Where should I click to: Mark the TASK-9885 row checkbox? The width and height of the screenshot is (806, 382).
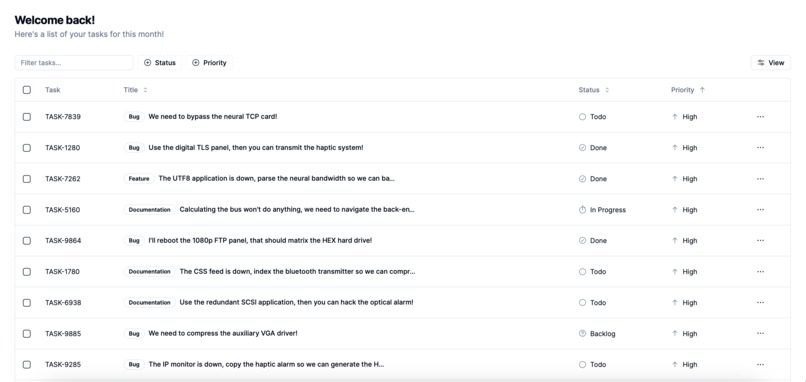pyautogui.click(x=27, y=334)
